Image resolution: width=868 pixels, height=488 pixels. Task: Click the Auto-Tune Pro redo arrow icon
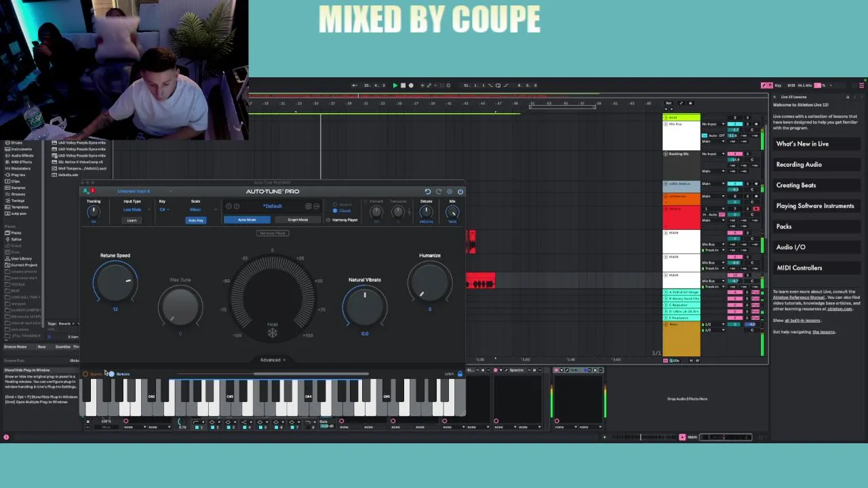pos(438,192)
